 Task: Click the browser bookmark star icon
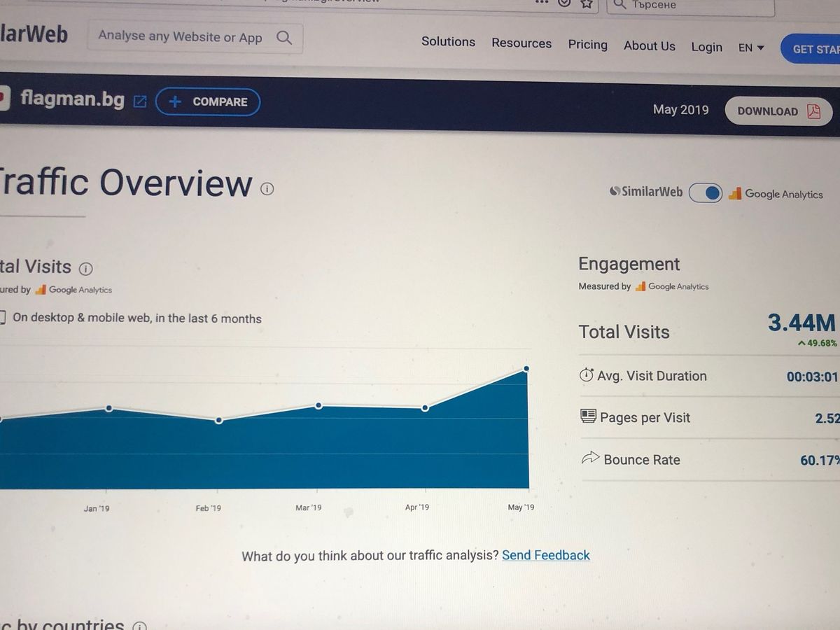tap(587, 3)
